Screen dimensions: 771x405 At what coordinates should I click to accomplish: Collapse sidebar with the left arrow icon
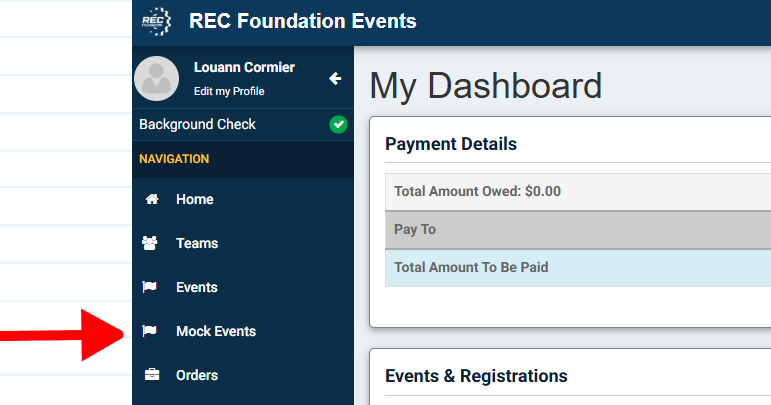coord(335,78)
